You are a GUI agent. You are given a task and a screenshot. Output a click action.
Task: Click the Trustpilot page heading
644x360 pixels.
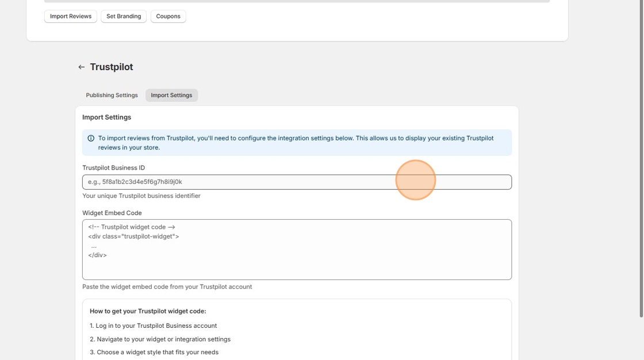[x=112, y=67]
